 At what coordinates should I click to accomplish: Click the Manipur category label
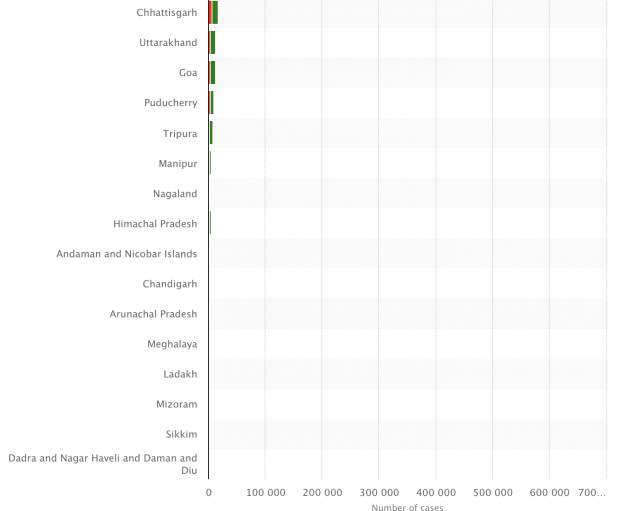177,163
